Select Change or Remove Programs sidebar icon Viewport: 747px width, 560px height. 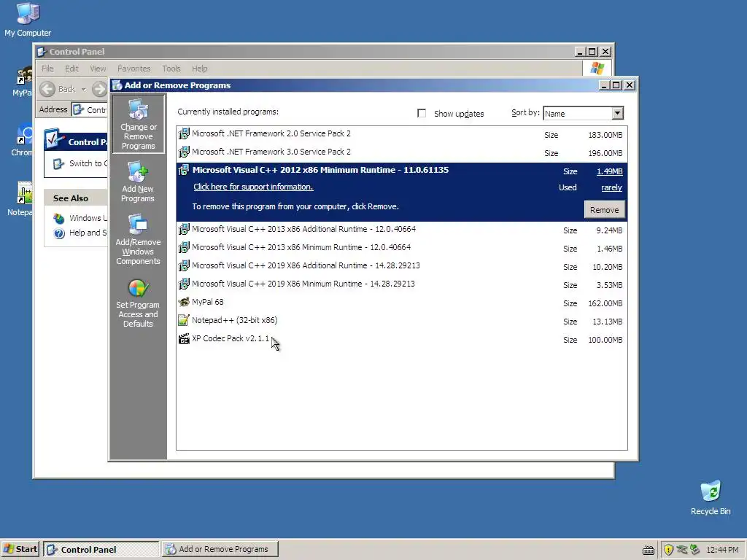[138, 124]
